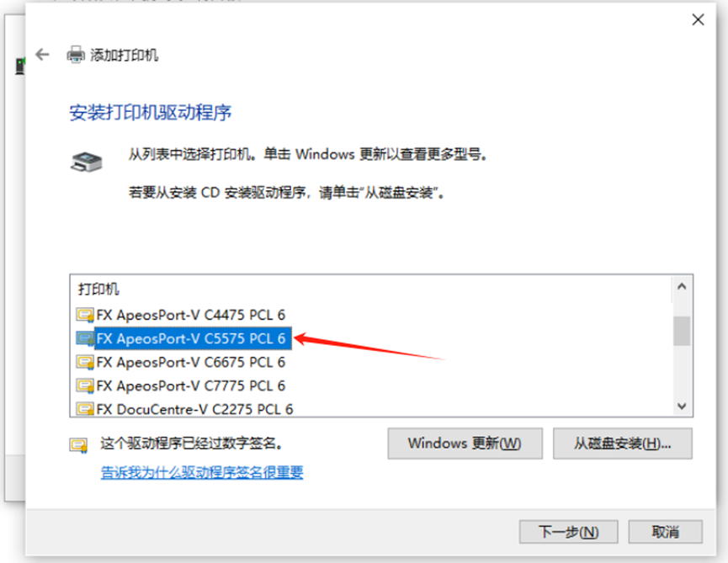Click the list scroll down arrow
Viewport: 728px width, 563px height.
tap(682, 406)
